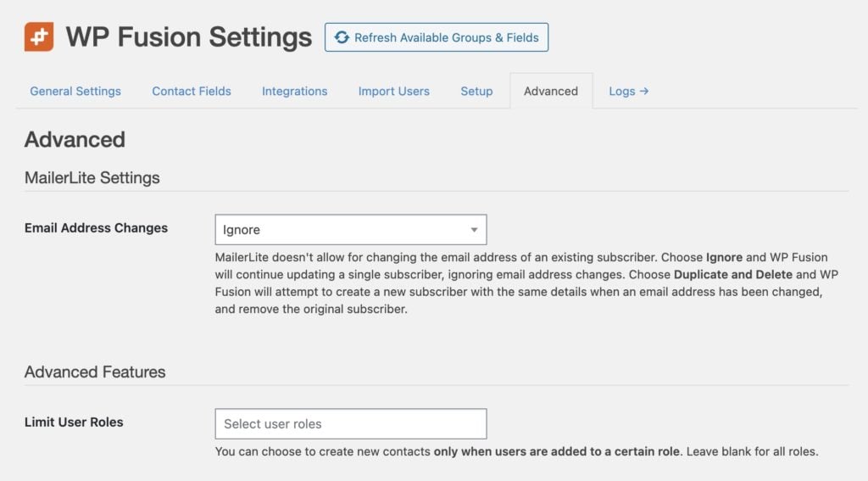Image resolution: width=868 pixels, height=481 pixels.
Task: Click the Advanced Features section heading
Action: 95,372
